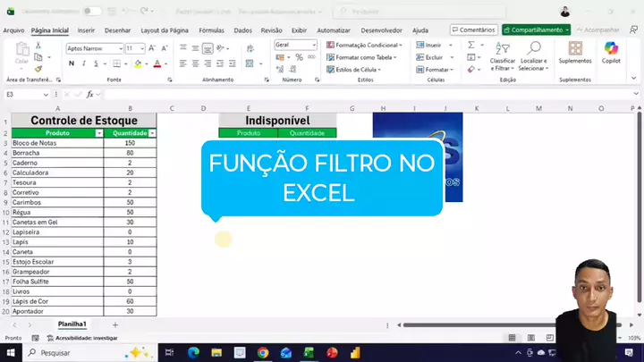644x362 pixels.
Task: Click the Comentários button
Action: [472, 29]
